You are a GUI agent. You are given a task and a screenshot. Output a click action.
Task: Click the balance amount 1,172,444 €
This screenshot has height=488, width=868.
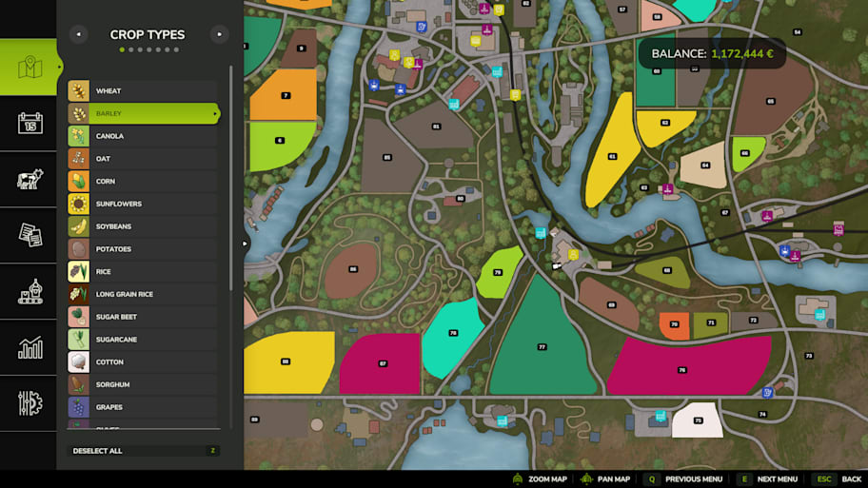741,53
